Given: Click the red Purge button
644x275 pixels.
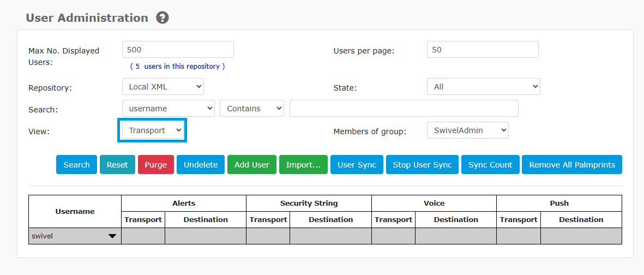Looking at the screenshot, I should [x=155, y=164].
